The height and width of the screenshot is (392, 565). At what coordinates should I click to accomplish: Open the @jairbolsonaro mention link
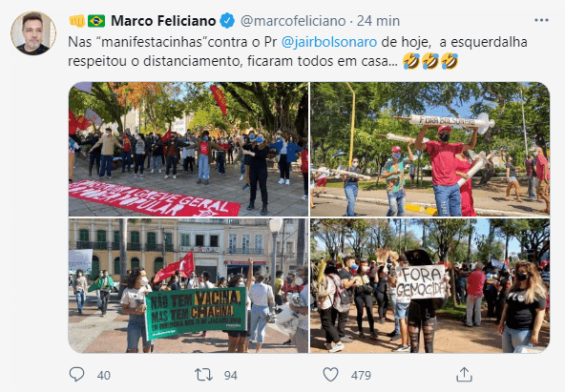tap(328, 42)
